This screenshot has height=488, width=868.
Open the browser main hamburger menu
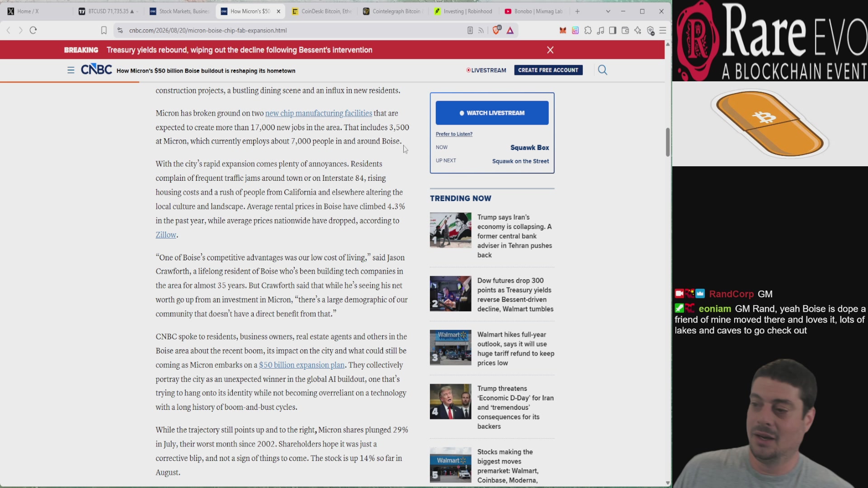(x=663, y=30)
